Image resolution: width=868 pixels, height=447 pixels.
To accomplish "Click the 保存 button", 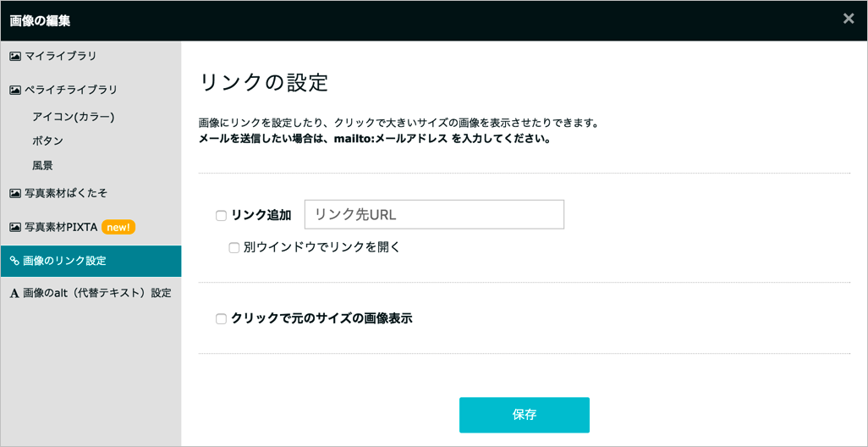I will (x=525, y=415).
